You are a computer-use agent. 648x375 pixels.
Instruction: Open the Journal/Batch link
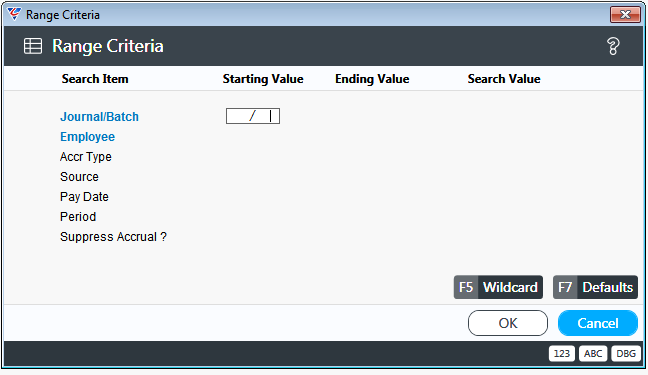tap(99, 117)
